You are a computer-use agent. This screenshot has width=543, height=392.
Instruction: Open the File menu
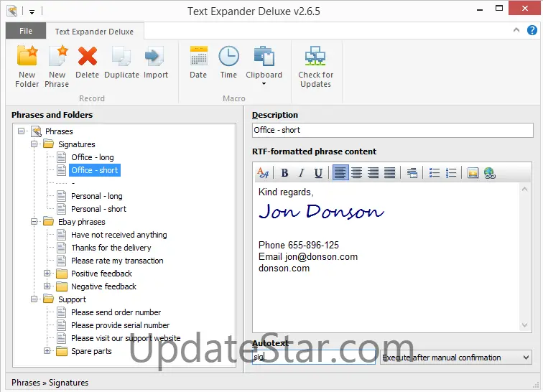click(x=26, y=31)
